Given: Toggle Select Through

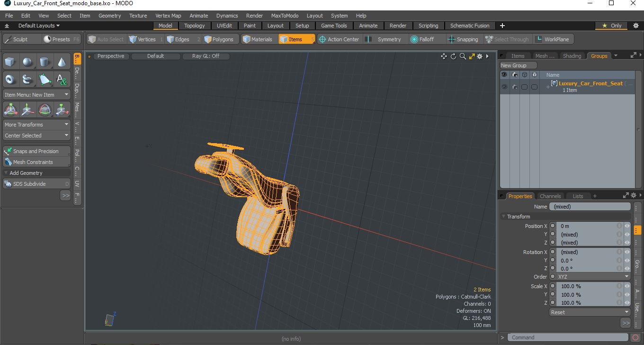Looking at the screenshot, I should click(x=507, y=39).
